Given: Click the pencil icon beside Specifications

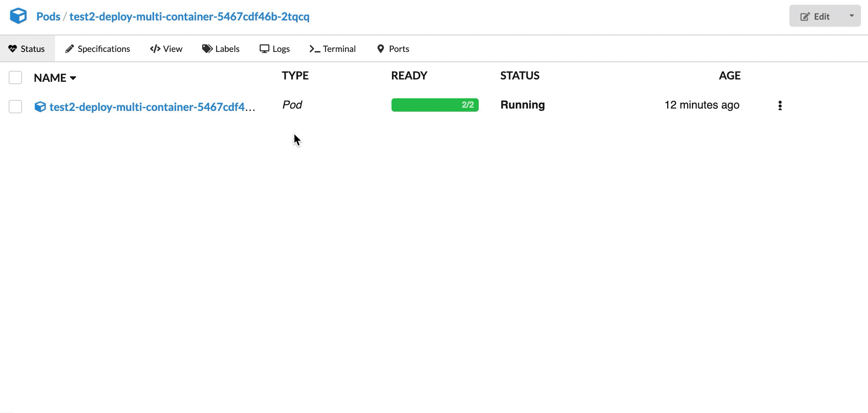Looking at the screenshot, I should click(x=70, y=49).
